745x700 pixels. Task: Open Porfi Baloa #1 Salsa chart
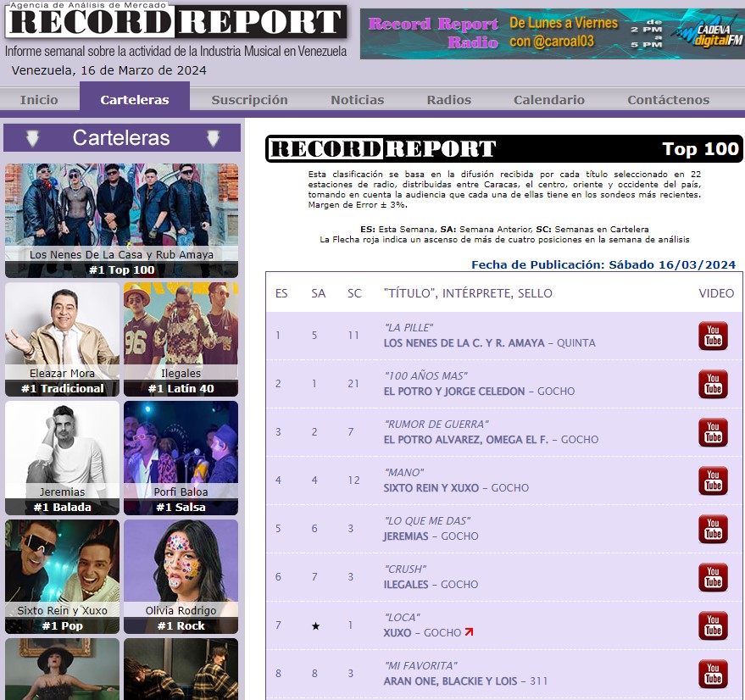(181, 458)
